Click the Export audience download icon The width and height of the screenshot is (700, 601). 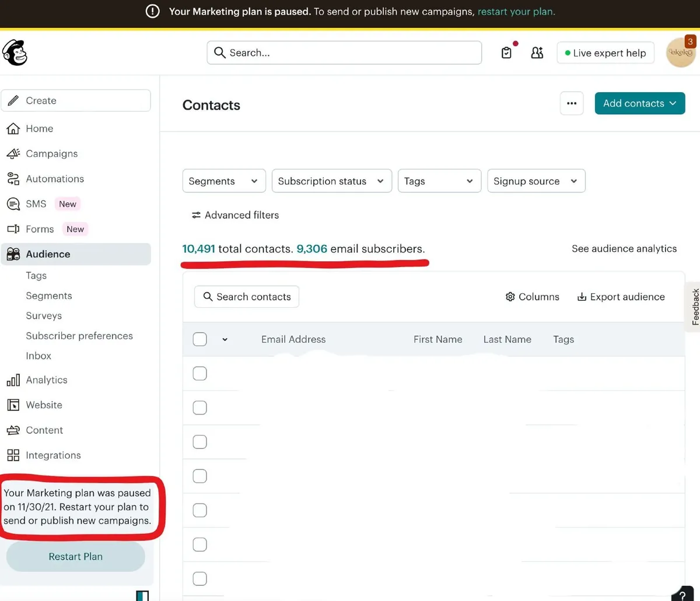[582, 297]
